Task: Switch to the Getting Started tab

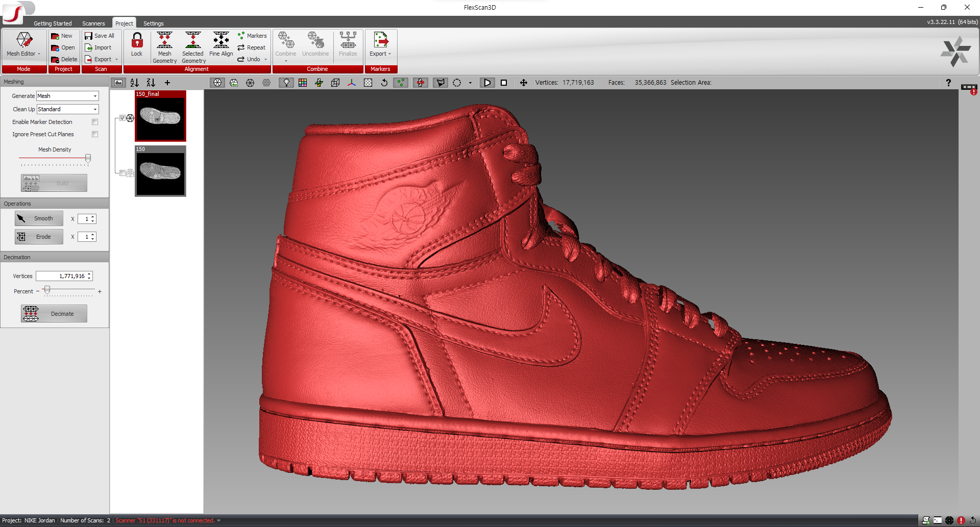Action: [x=53, y=23]
